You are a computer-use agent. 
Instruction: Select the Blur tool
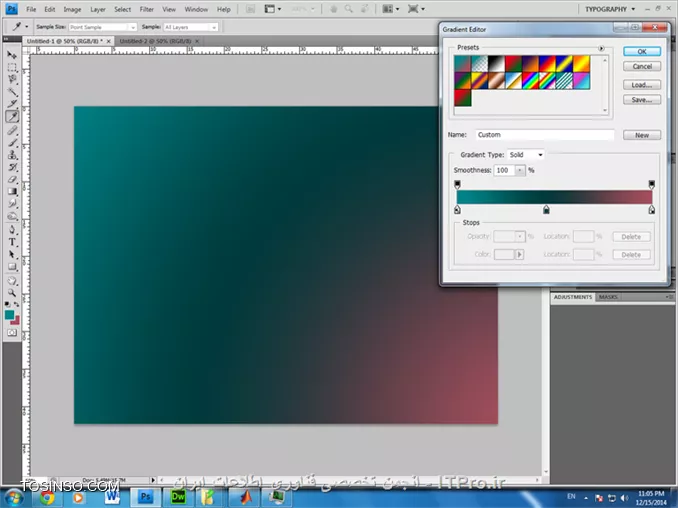[x=12, y=204]
